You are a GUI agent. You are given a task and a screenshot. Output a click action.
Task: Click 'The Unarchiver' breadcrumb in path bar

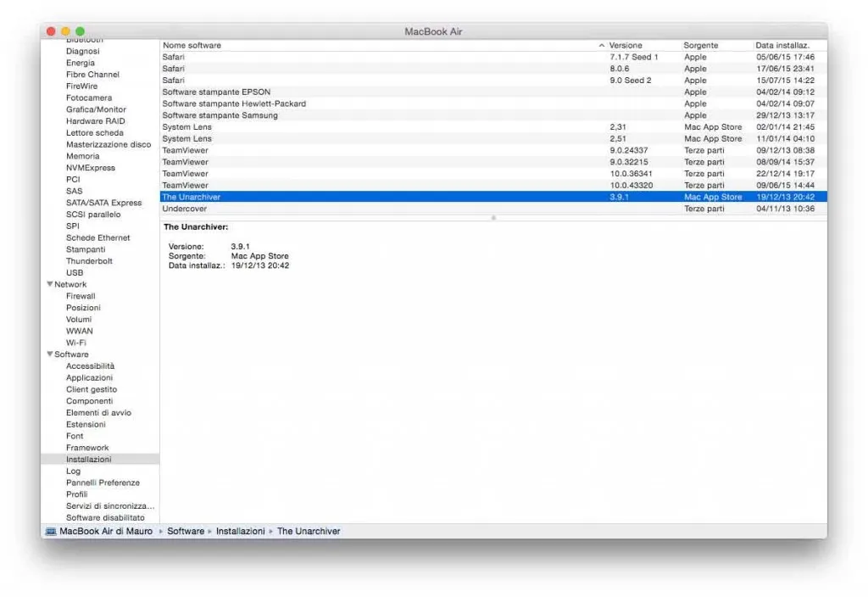click(309, 531)
